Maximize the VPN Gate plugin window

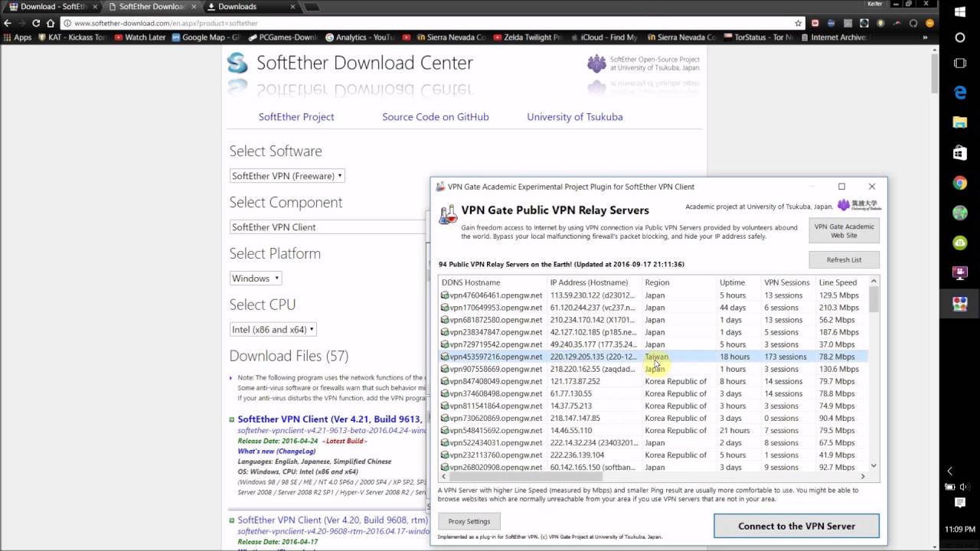[x=841, y=187]
